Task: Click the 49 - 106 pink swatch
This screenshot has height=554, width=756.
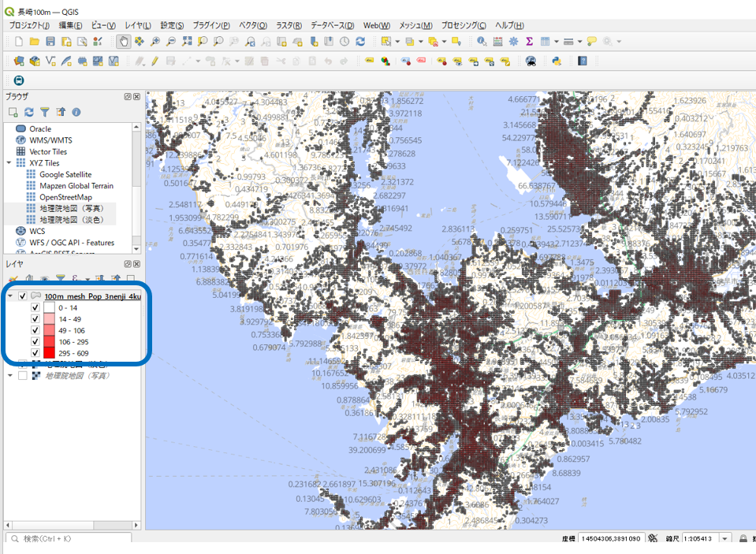Action: 49,330
